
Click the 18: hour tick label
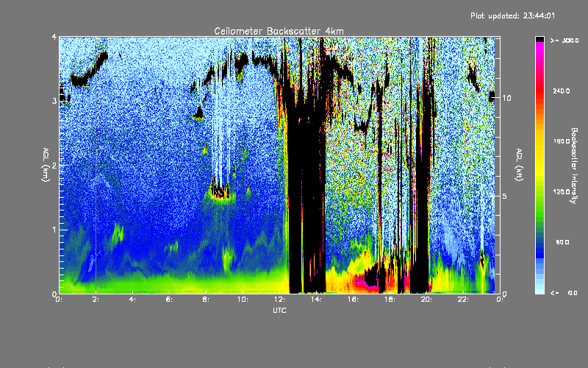(390, 300)
